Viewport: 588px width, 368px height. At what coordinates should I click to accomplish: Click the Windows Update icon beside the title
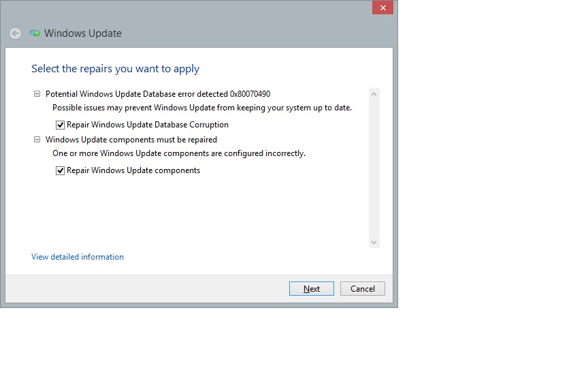(35, 33)
